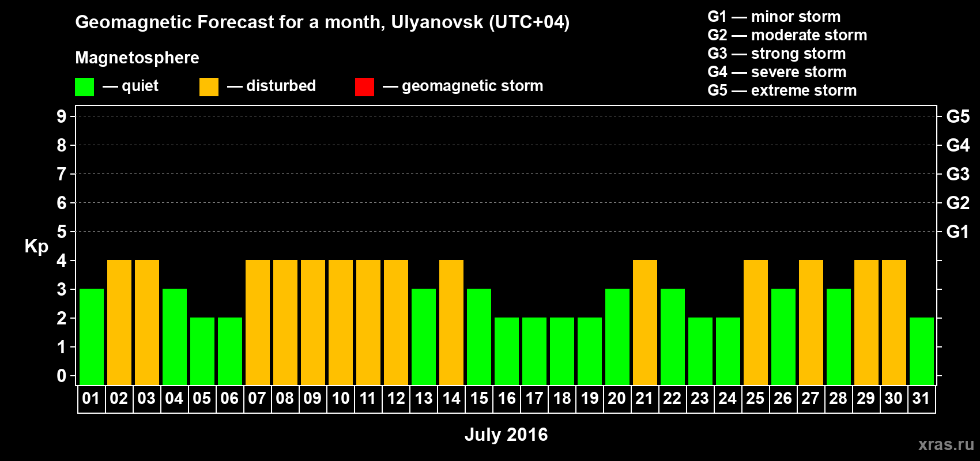Click the G4 label on right axis
The height and width of the screenshot is (461, 980).
click(x=958, y=145)
